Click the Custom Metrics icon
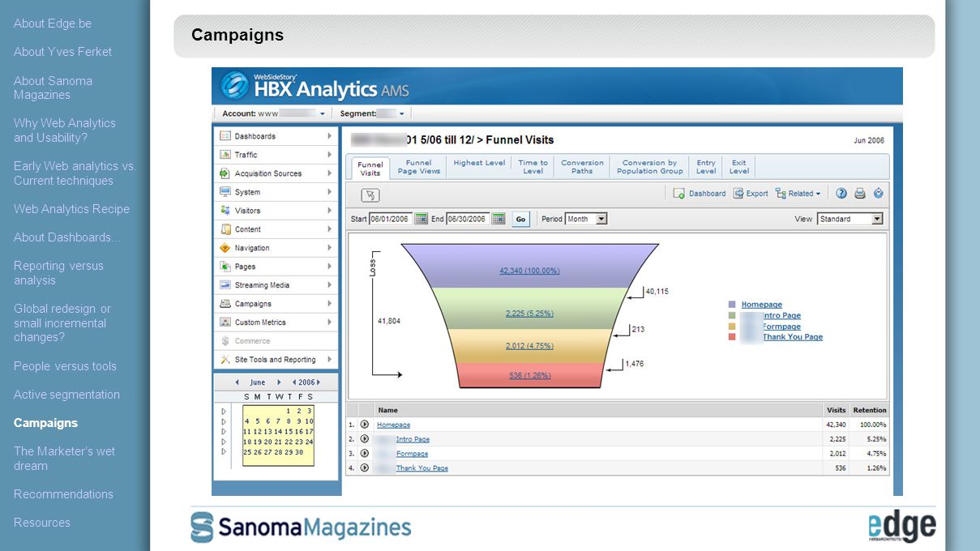980x551 pixels. click(x=225, y=322)
